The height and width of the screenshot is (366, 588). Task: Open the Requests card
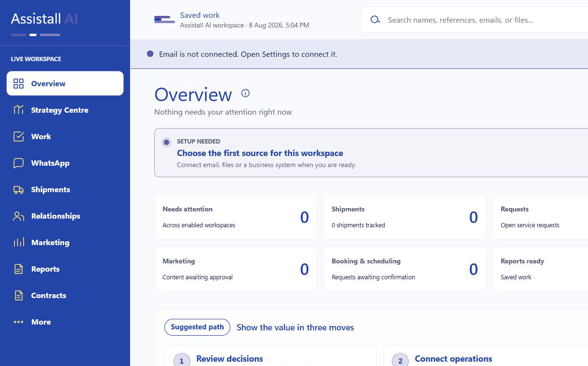pyautogui.click(x=540, y=217)
